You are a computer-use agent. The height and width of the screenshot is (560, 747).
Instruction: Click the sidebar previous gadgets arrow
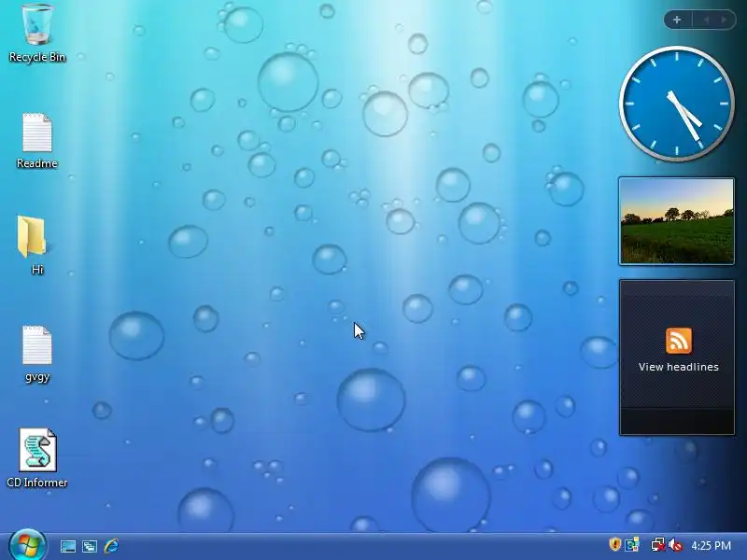pyautogui.click(x=707, y=20)
